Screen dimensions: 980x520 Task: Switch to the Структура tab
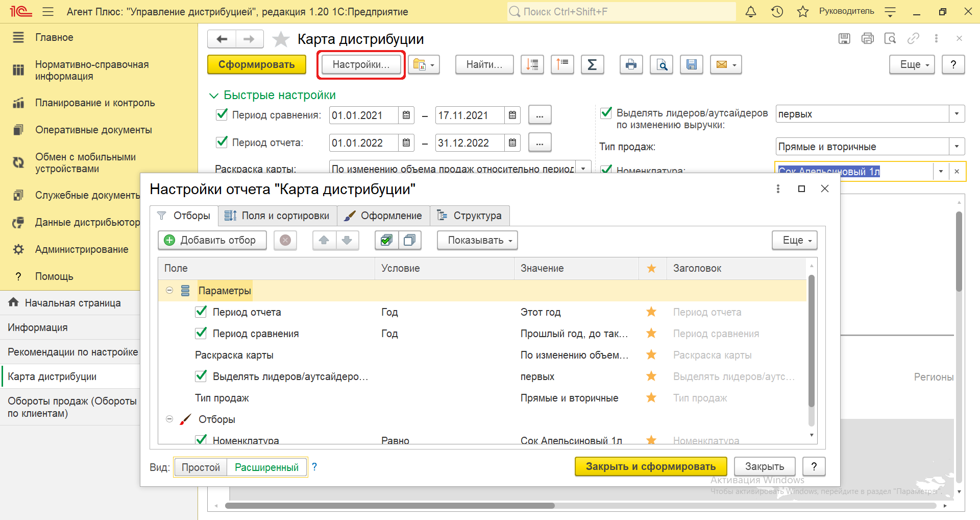(470, 216)
